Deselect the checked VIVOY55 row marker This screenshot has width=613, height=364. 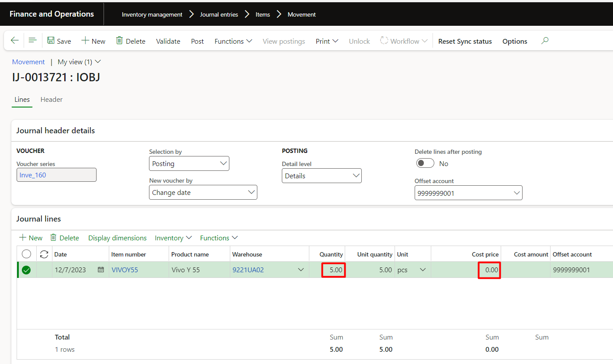(x=26, y=270)
